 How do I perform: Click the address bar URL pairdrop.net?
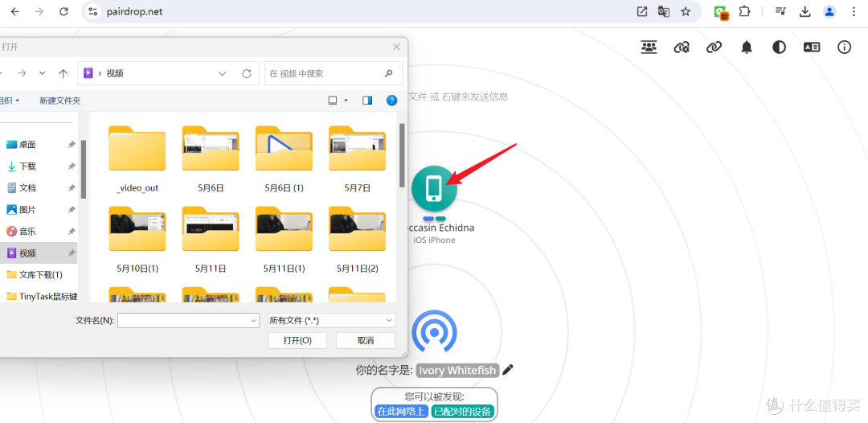[x=134, y=11]
